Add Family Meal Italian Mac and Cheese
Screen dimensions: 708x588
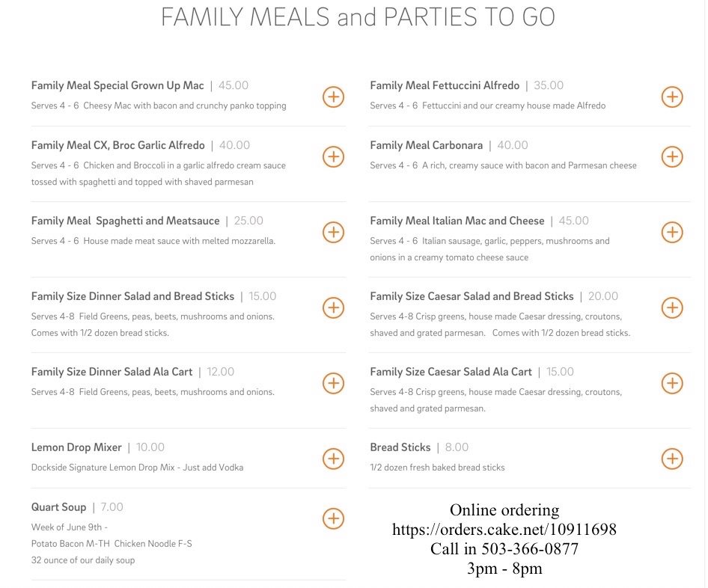pos(672,232)
